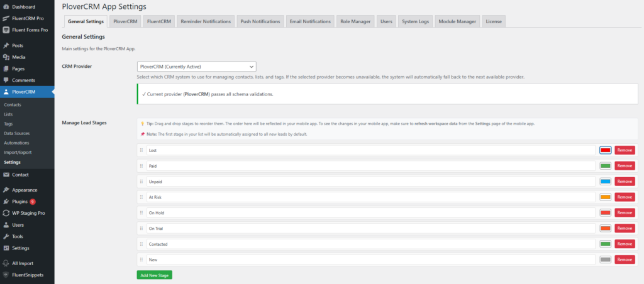The width and height of the screenshot is (644, 284).
Task: Change the Unpaid stage color swatch
Action: (605, 182)
